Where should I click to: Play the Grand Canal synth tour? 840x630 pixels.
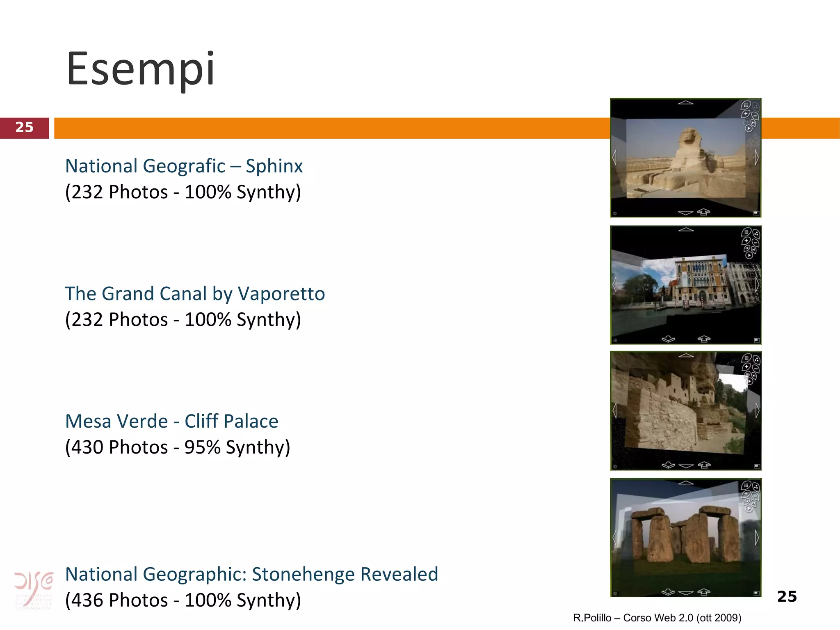(749, 255)
